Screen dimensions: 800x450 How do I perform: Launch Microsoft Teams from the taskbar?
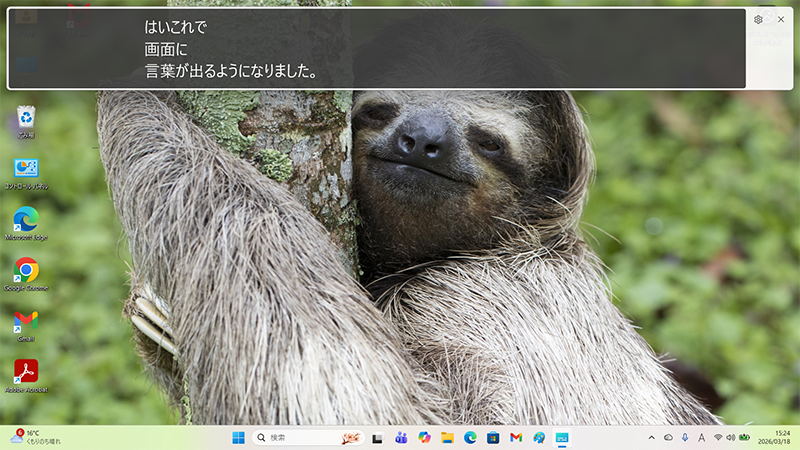[401, 438]
